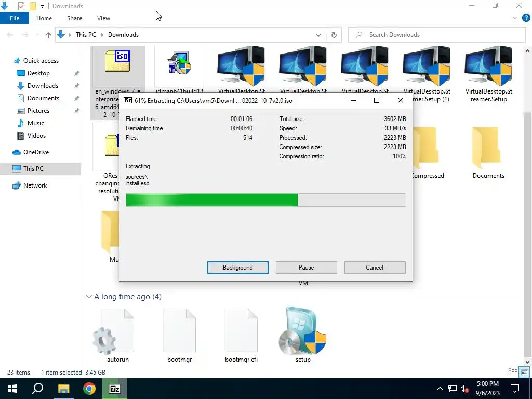Pause the extraction
This screenshot has height=399, width=532.
[x=307, y=268]
